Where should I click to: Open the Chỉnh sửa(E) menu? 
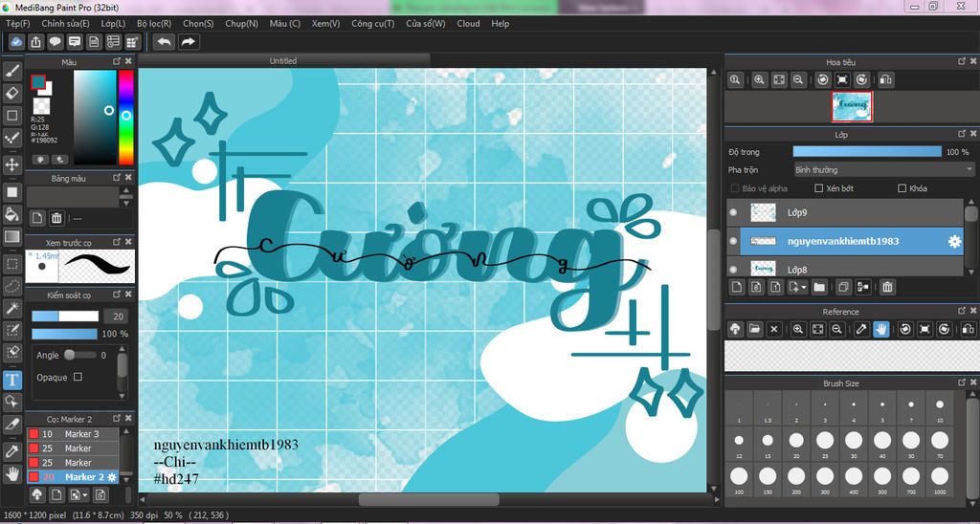coord(65,23)
